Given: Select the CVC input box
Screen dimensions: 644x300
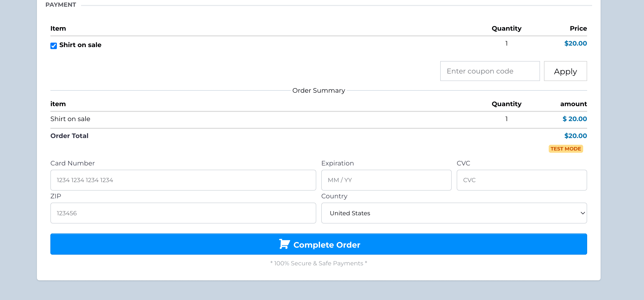Looking at the screenshot, I should pos(522,180).
